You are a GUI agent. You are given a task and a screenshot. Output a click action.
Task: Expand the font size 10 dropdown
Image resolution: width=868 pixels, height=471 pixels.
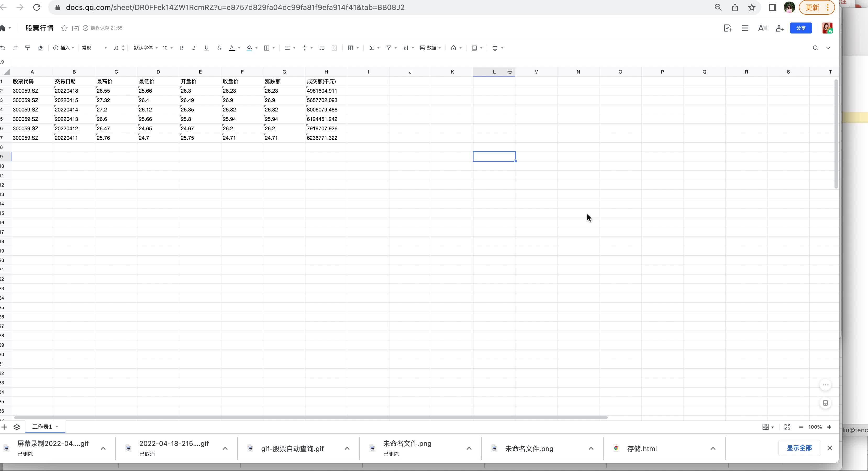(168, 48)
